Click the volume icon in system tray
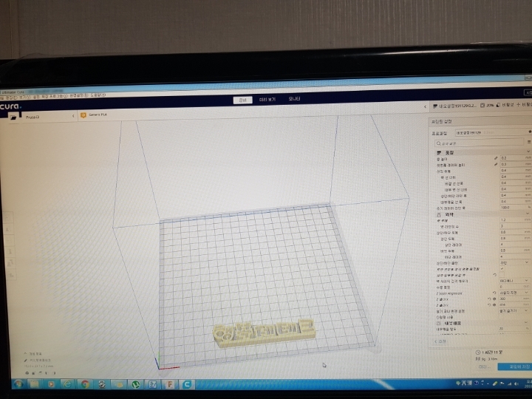Viewport: 532px width, 399px height. [x=516, y=383]
